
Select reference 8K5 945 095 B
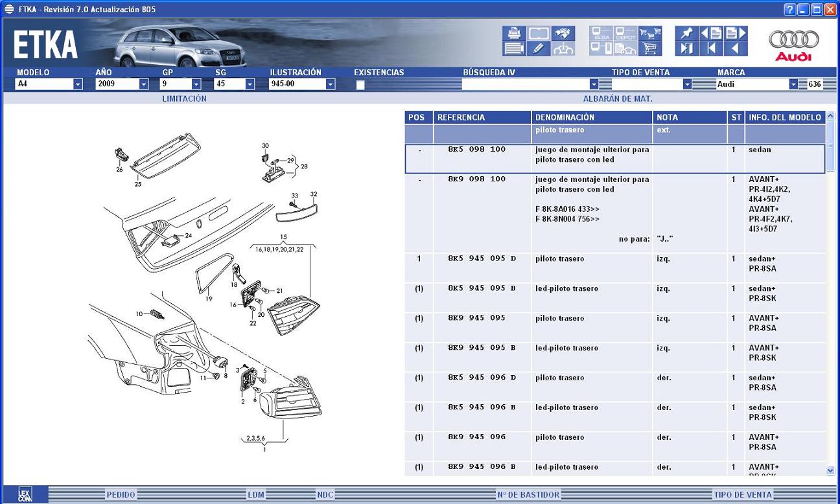[482, 289]
